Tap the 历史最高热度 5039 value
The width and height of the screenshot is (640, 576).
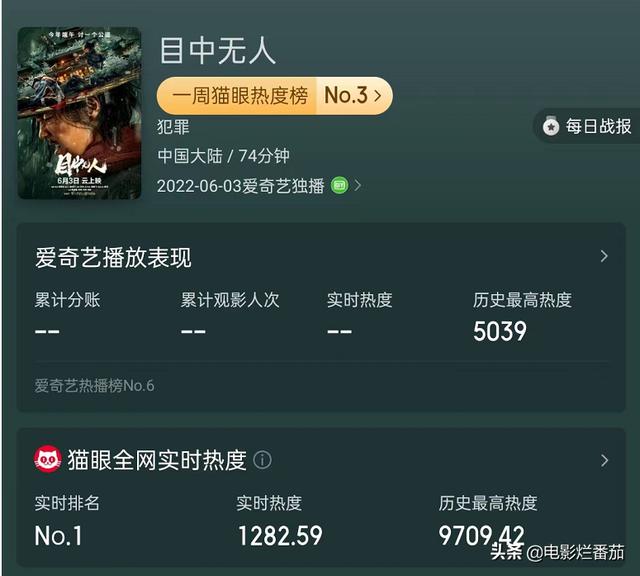(500, 331)
